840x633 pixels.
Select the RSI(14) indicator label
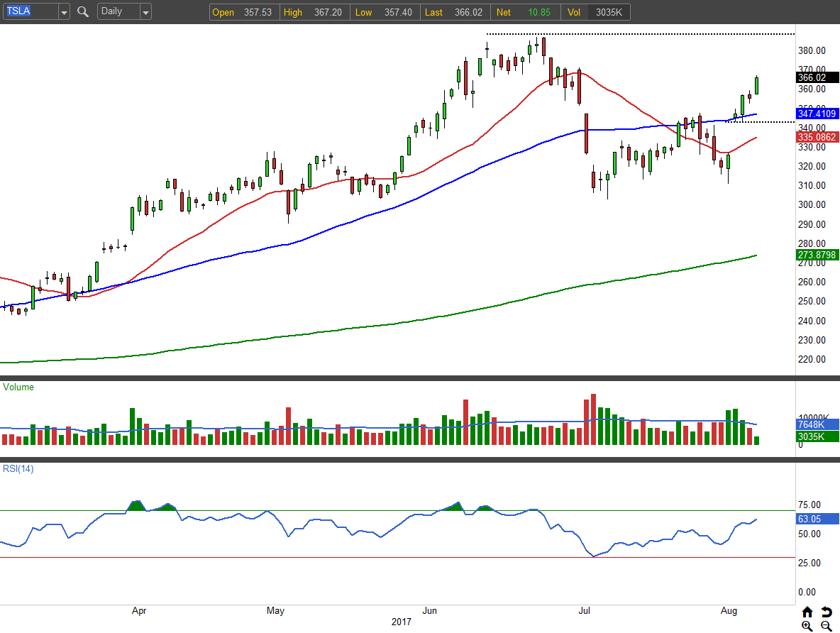pyautogui.click(x=18, y=468)
